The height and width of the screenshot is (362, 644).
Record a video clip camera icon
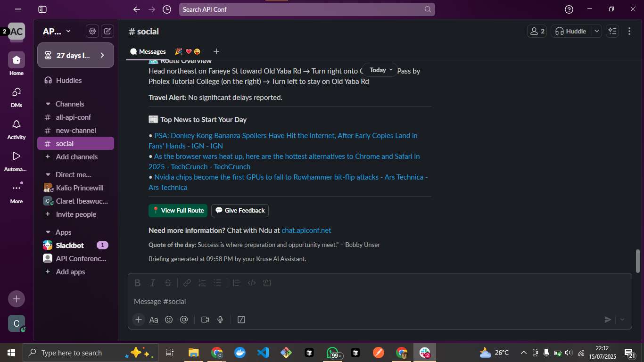click(205, 320)
